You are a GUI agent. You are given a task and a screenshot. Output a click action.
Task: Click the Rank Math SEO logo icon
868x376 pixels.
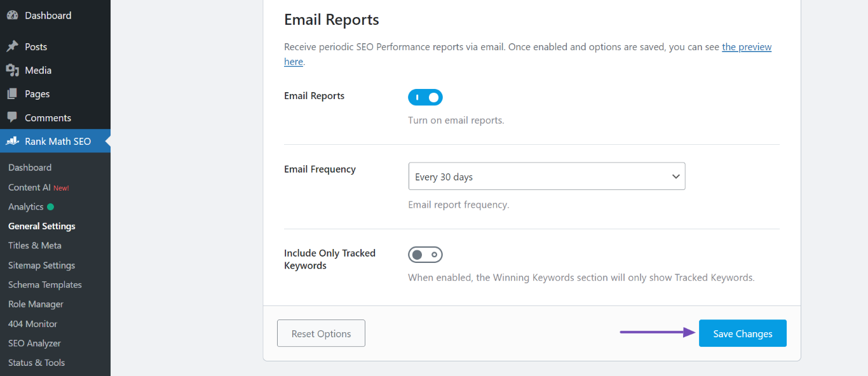[x=12, y=142]
